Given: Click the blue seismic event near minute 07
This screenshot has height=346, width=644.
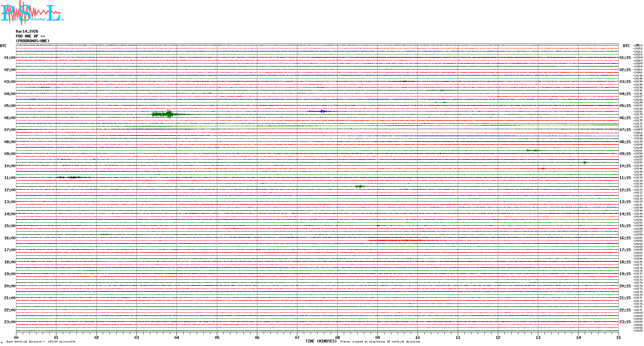Looking at the screenshot, I should point(322,111).
